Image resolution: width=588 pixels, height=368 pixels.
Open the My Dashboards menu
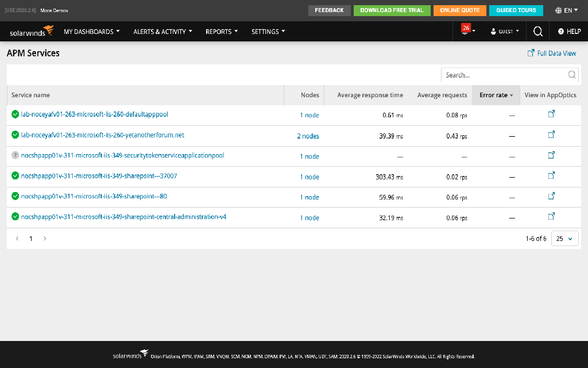click(x=91, y=32)
